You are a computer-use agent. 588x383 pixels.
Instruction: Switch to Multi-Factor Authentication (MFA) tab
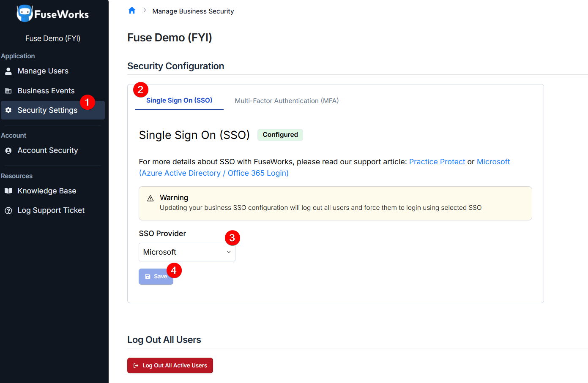[x=287, y=101]
